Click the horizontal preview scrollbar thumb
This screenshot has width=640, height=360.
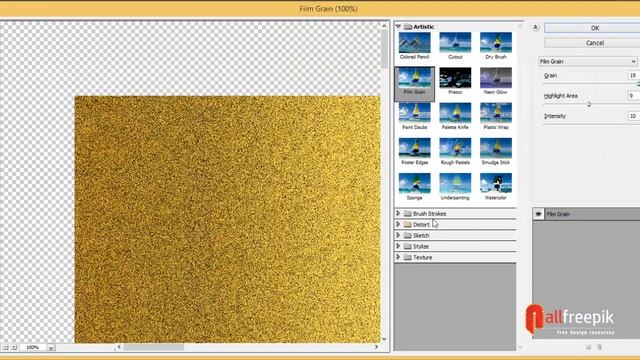tap(154, 347)
